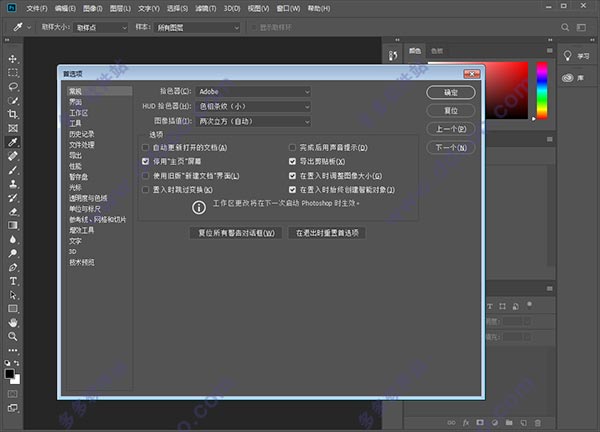This screenshot has height=432, width=600.
Task: Open the 样本 所有图层 dropdown
Action: [197, 28]
